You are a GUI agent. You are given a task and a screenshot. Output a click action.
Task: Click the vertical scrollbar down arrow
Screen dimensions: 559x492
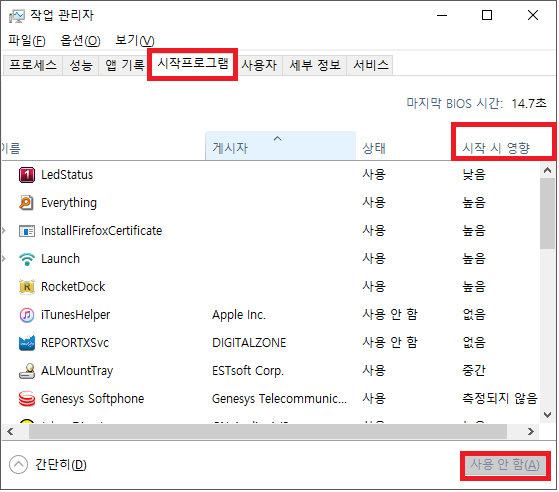[x=548, y=415]
